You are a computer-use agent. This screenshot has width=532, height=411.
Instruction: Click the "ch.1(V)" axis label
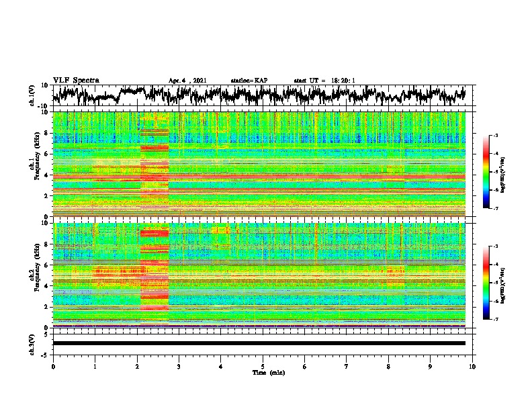tap(33, 95)
